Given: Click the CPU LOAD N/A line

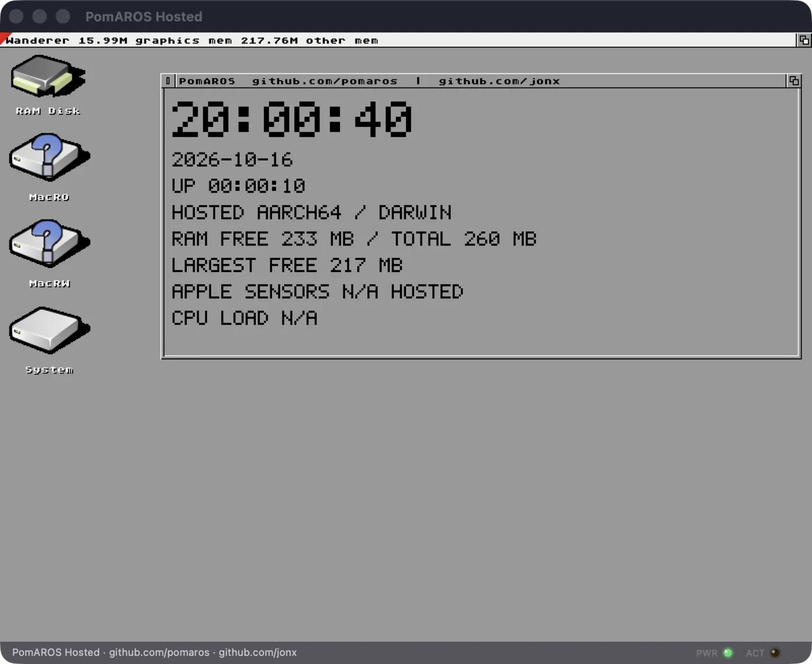Looking at the screenshot, I should [244, 318].
